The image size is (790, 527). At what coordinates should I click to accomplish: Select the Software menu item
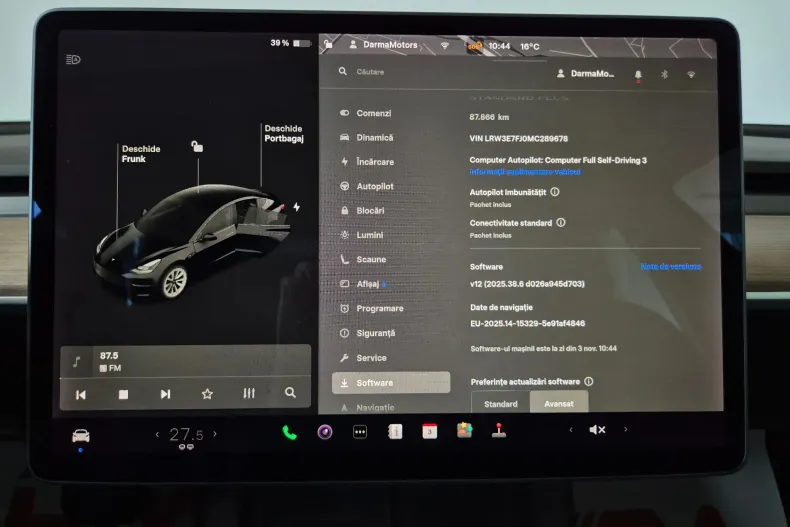(391, 383)
